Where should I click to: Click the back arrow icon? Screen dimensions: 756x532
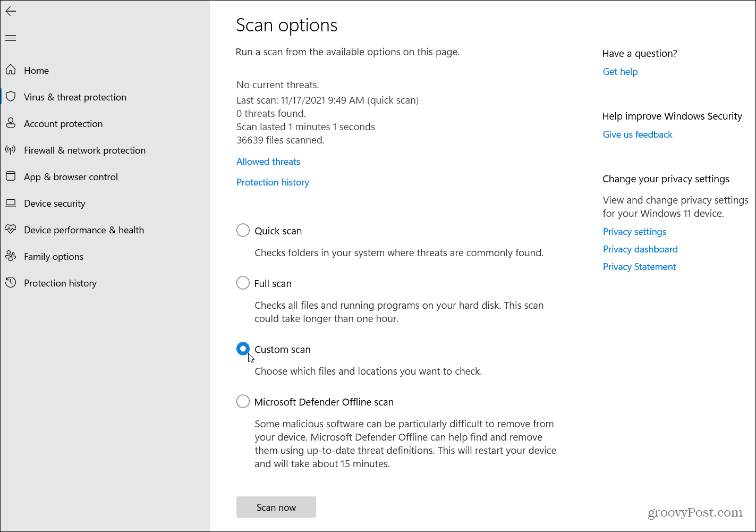[x=11, y=11]
